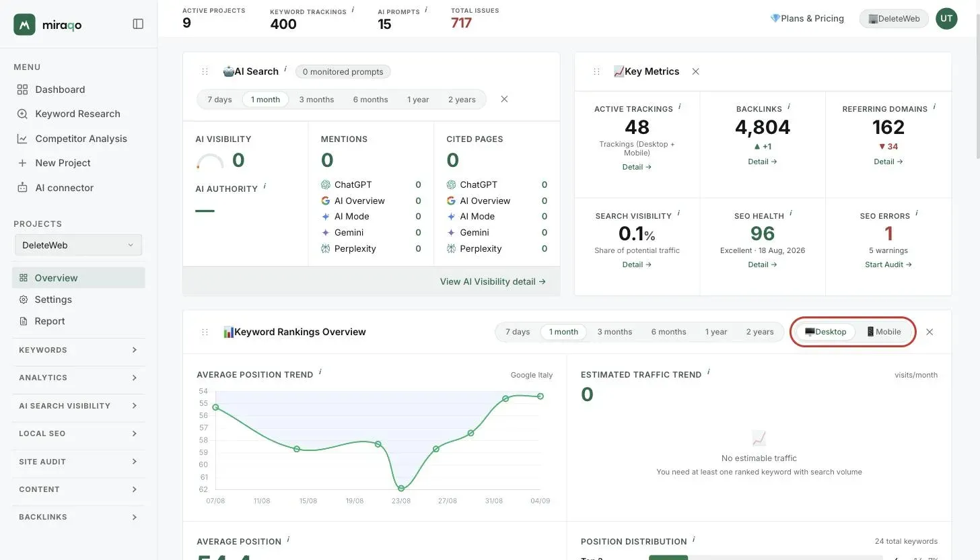This screenshot has width=980, height=560.
Task: Grab the Key Metrics widget drag handle
Action: (x=596, y=71)
